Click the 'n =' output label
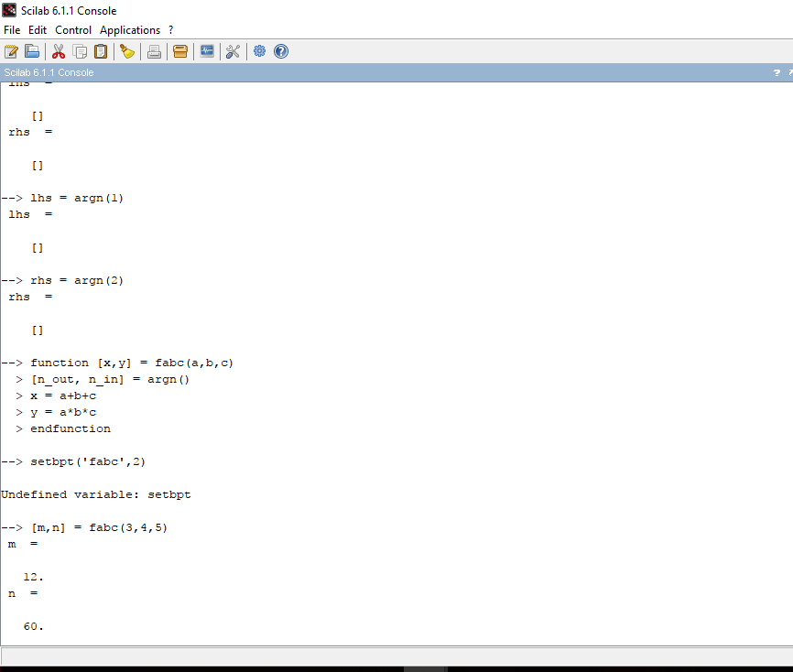Image resolution: width=793 pixels, height=672 pixels. (23, 593)
